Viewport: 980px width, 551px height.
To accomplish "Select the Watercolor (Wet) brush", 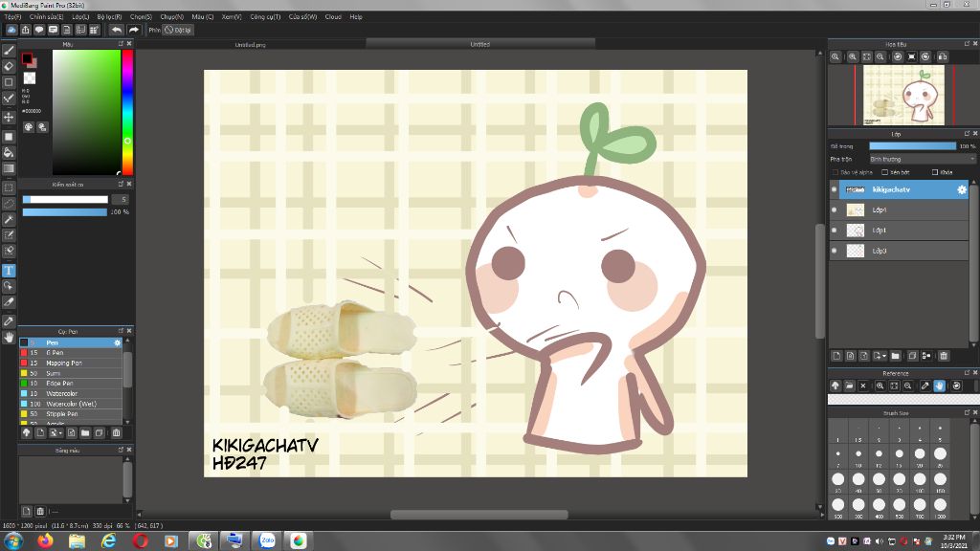I will (x=71, y=405).
